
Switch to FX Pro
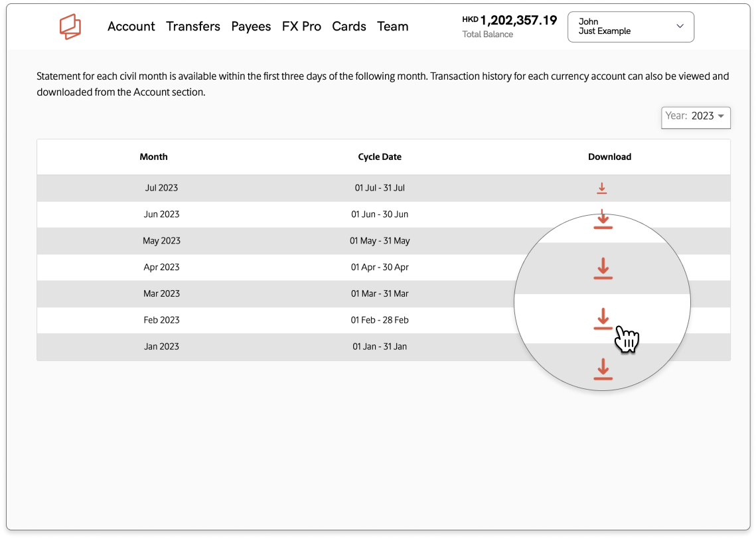pyautogui.click(x=301, y=27)
